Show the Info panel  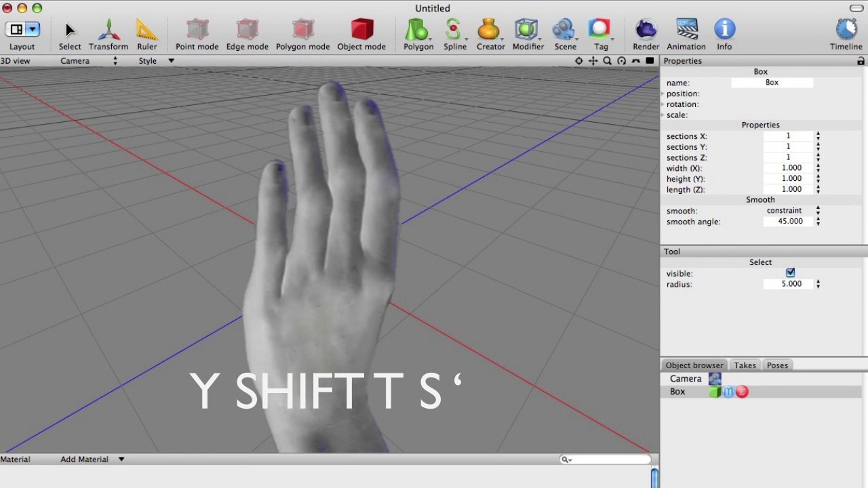click(724, 34)
